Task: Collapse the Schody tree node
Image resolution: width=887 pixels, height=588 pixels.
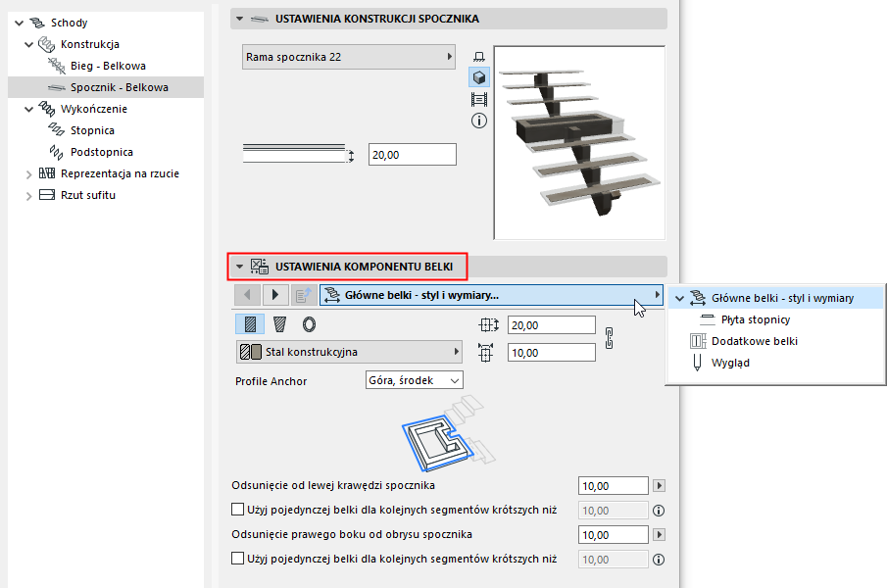Action: [19, 24]
